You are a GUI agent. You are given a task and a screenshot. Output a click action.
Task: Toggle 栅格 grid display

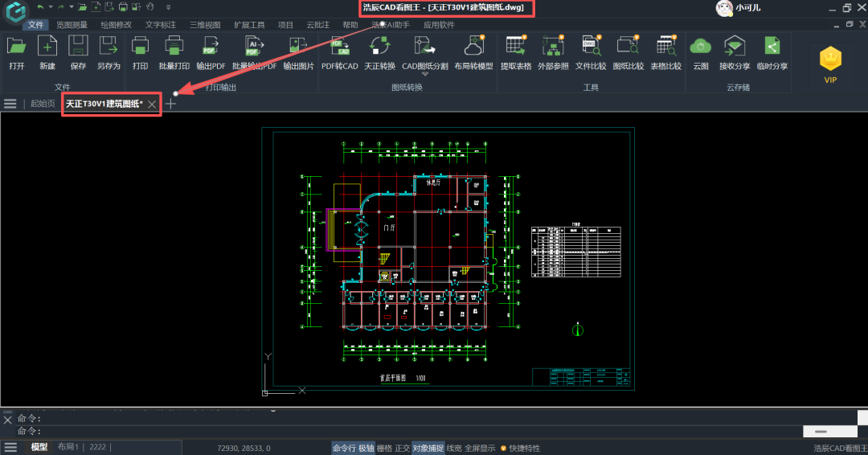[384, 448]
